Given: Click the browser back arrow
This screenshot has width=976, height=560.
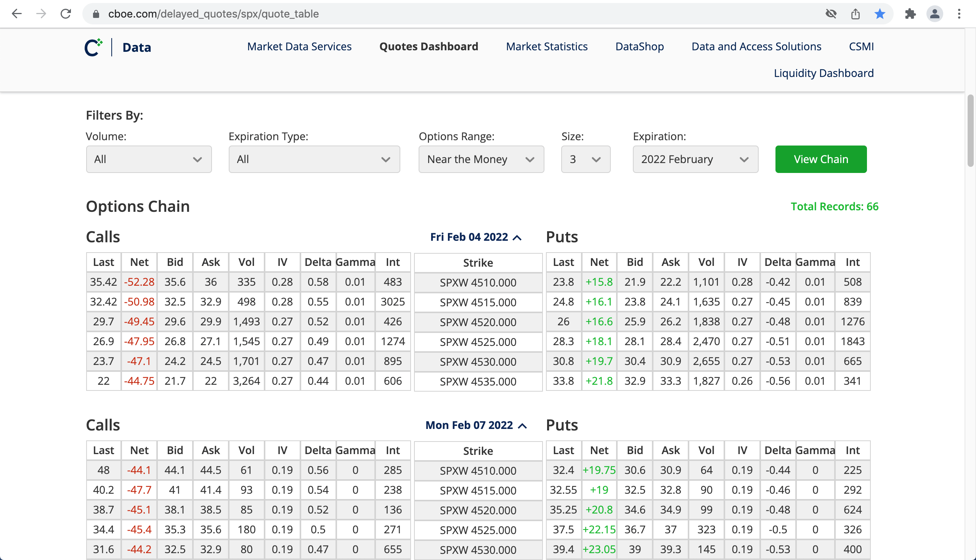Looking at the screenshot, I should coord(16,14).
